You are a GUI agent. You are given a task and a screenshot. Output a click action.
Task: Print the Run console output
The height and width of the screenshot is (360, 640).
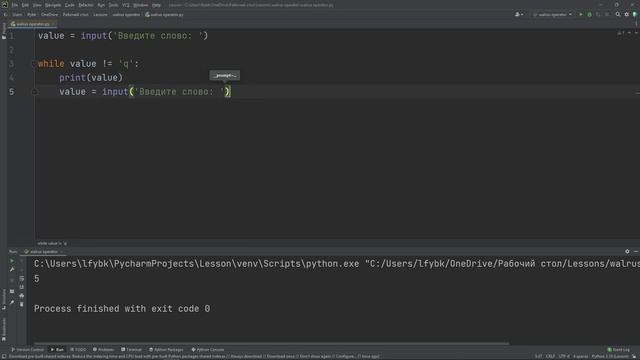tap(22, 296)
